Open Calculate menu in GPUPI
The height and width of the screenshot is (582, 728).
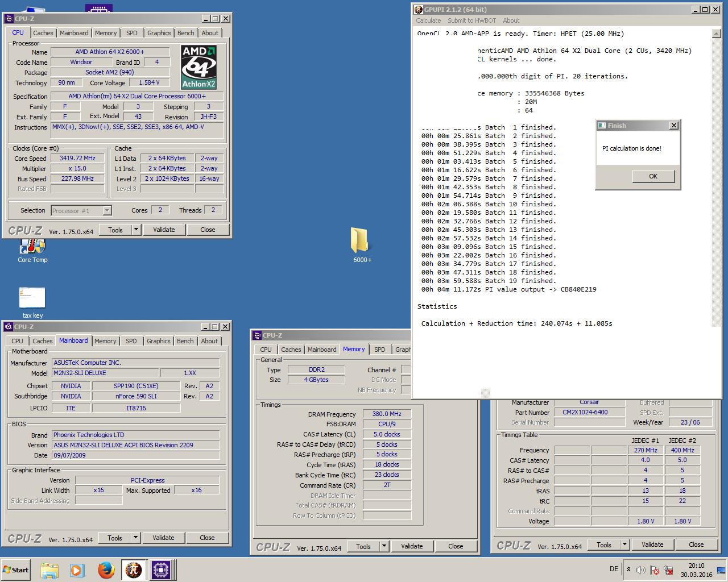pyautogui.click(x=428, y=20)
